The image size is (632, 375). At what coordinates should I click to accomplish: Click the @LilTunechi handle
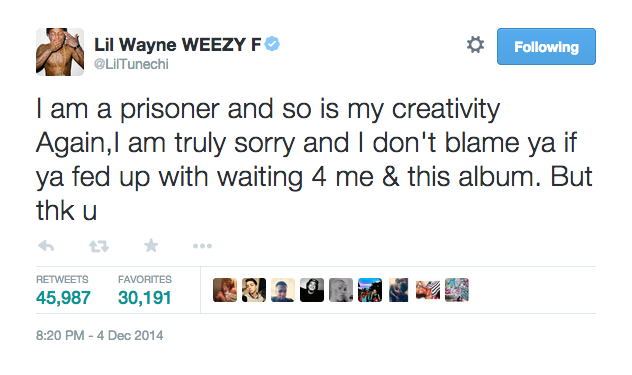coord(131,64)
